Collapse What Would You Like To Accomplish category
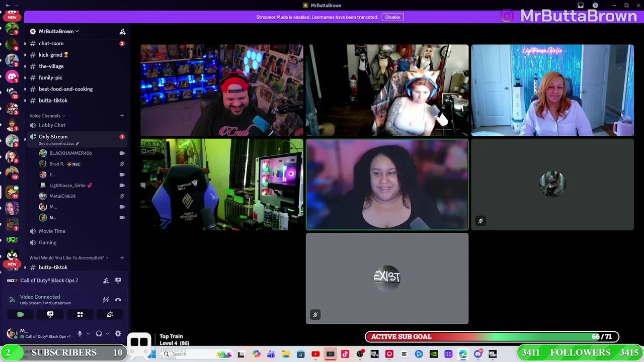The width and height of the screenshot is (644, 362). [x=68, y=258]
